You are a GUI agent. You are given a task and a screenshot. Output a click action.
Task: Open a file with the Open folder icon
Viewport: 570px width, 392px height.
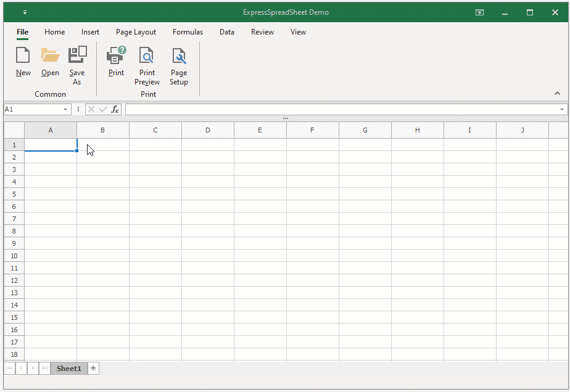tap(50, 55)
